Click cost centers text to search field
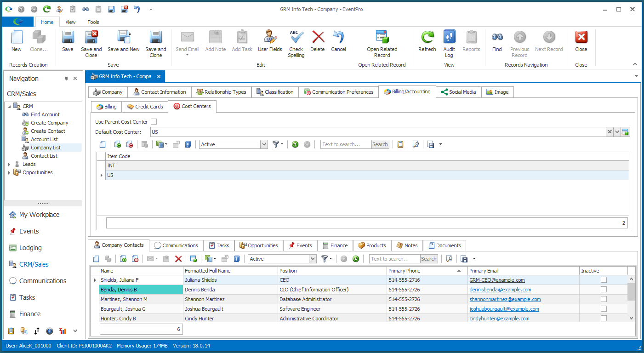Image resolution: width=644 pixels, height=353 pixels. 346,144
